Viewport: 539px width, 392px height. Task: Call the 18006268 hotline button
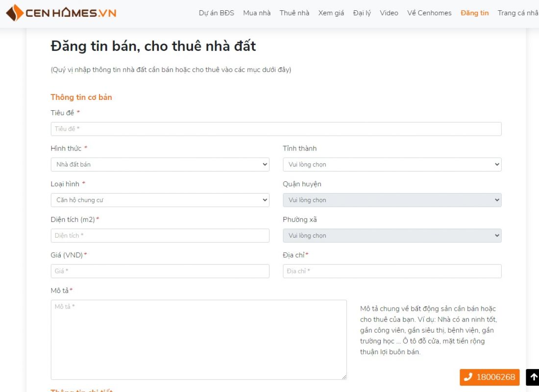(489, 377)
